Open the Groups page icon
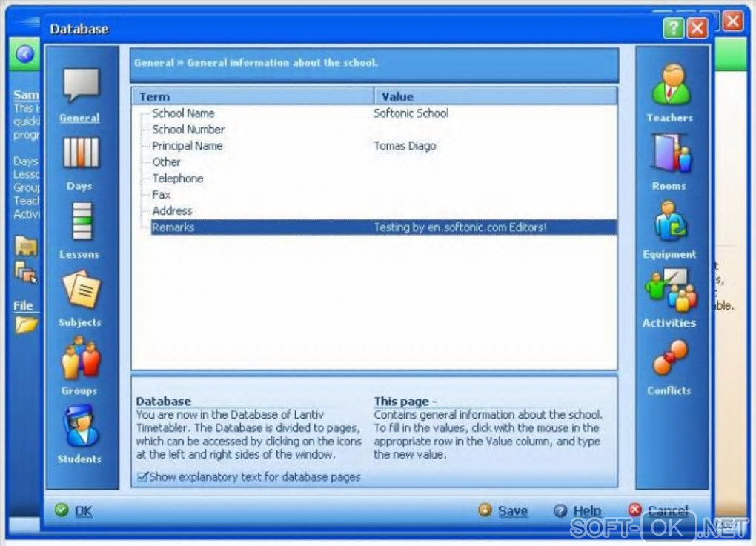The height and width of the screenshot is (546, 756). 81,358
